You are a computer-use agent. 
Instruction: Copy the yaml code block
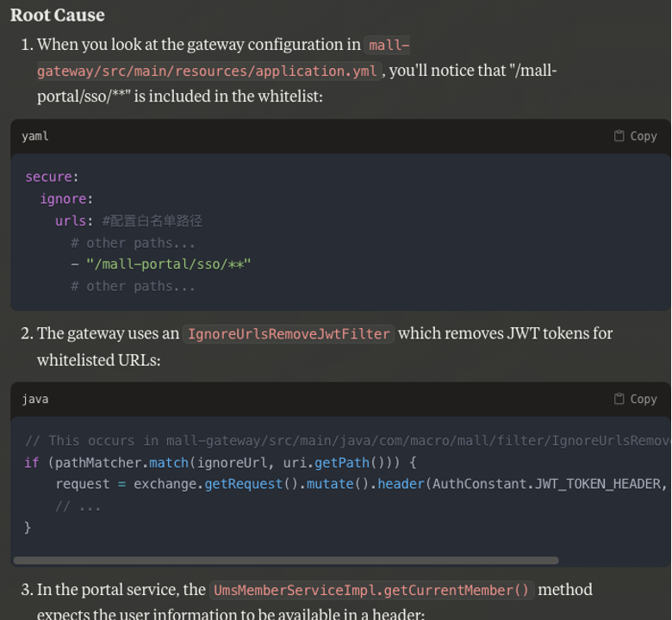[636, 136]
